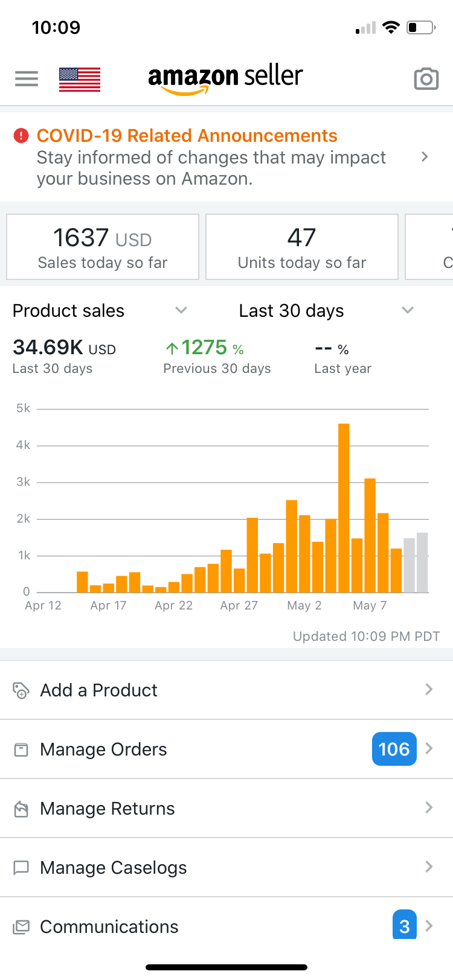The width and height of the screenshot is (453, 980).
Task: Tap the Add a Product tag icon
Action: [x=21, y=690]
